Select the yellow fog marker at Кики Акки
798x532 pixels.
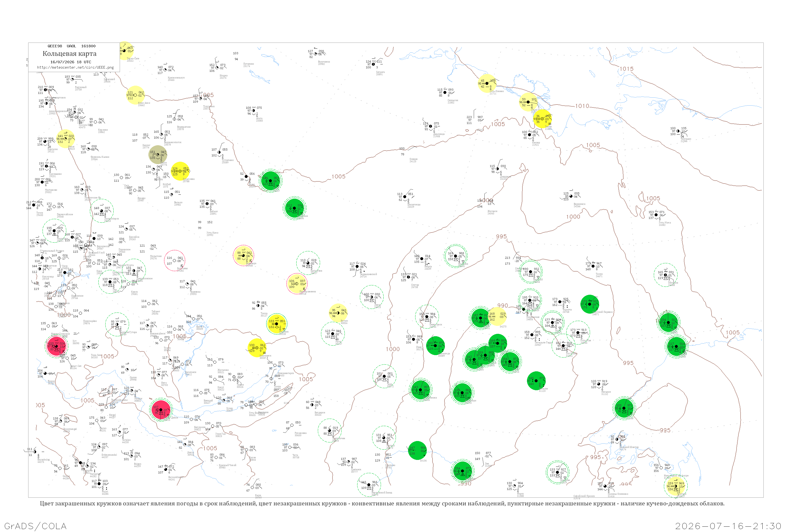click(135, 95)
